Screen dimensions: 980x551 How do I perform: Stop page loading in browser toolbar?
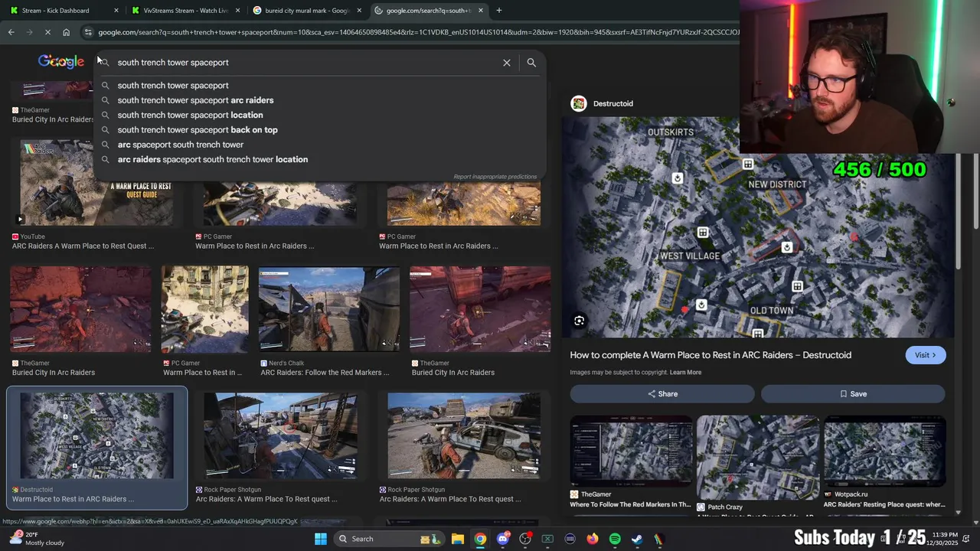point(47,32)
